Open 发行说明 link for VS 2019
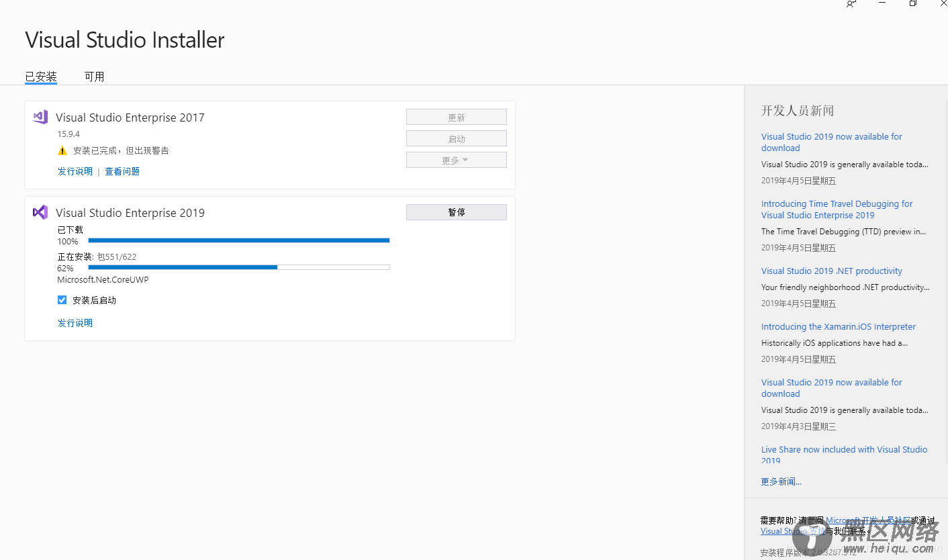This screenshot has width=948, height=560. click(75, 323)
